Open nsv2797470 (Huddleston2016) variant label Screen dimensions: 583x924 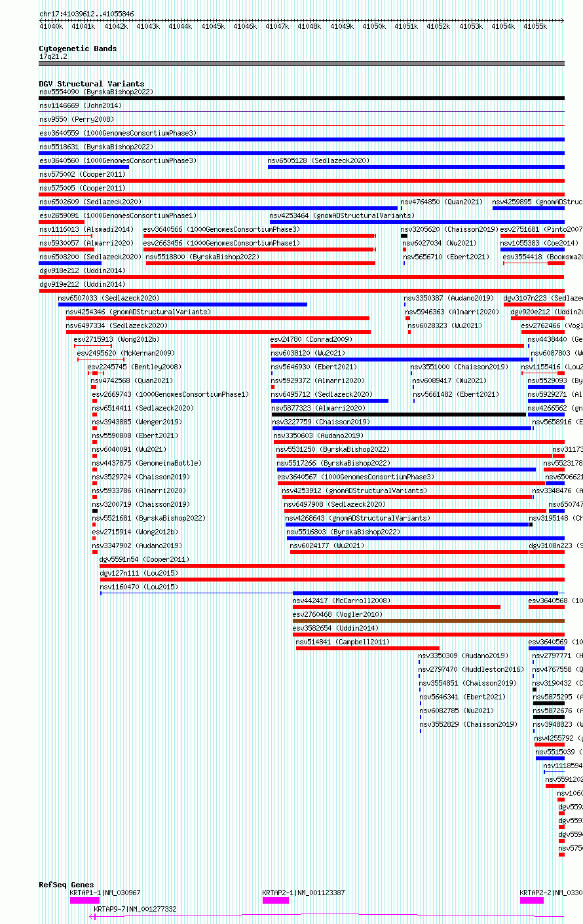pyautogui.click(x=472, y=669)
